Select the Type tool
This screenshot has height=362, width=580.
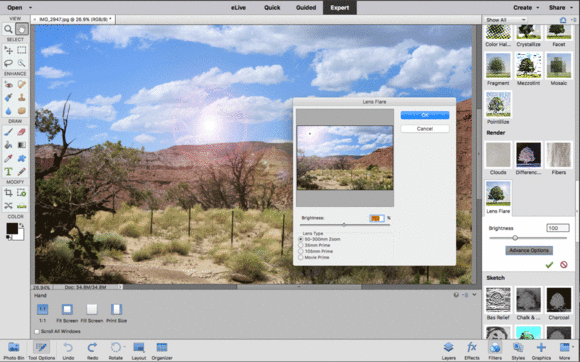click(x=8, y=171)
